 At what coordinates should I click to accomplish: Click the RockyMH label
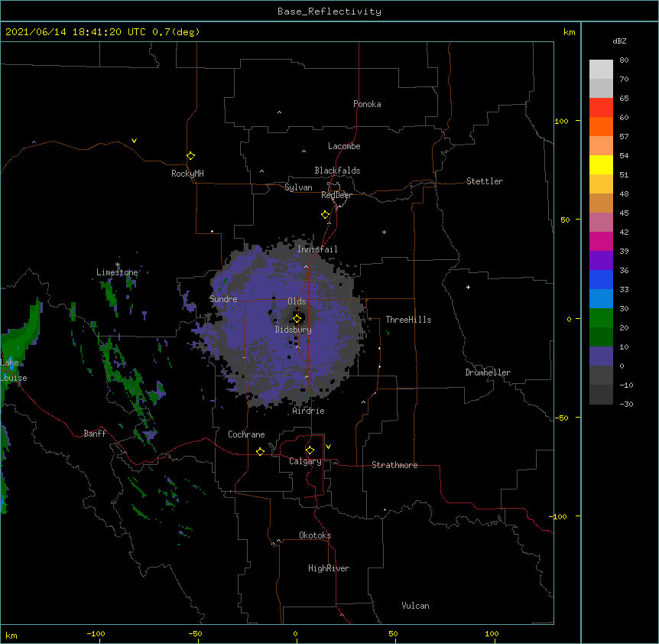coord(187,173)
